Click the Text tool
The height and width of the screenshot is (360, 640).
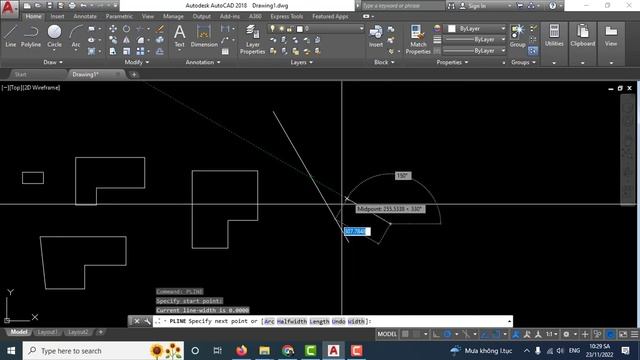180,36
